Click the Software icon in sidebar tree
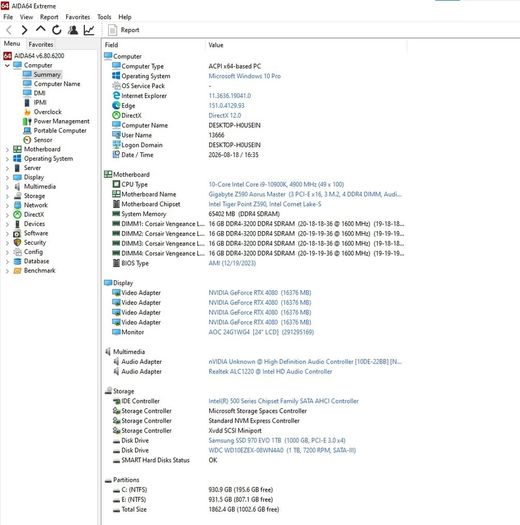The image size is (520, 525). point(17,233)
